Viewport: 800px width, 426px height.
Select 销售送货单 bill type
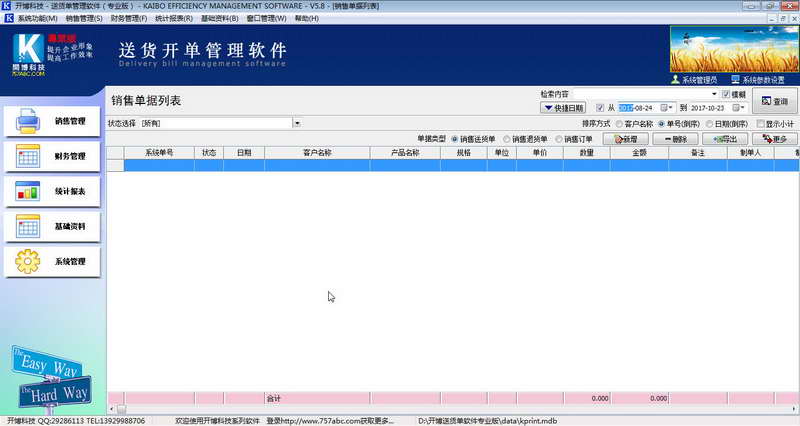pos(455,139)
